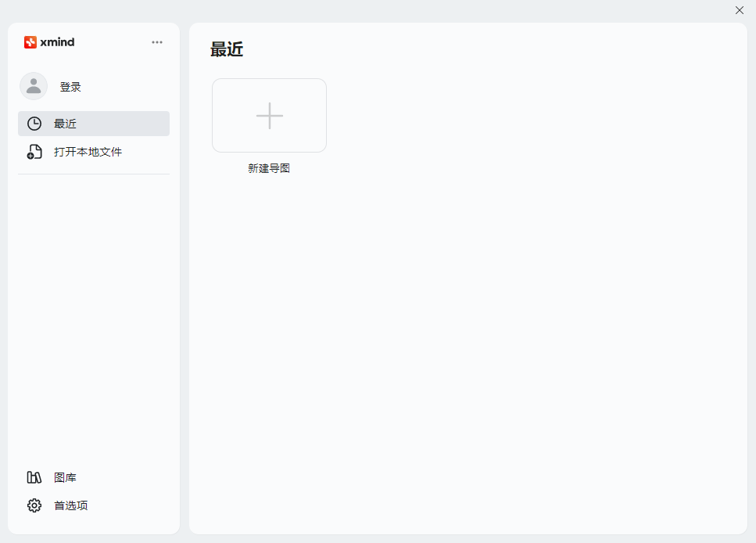The height and width of the screenshot is (543, 756).
Task: Click the plus icon to create map
Action: 269,116
